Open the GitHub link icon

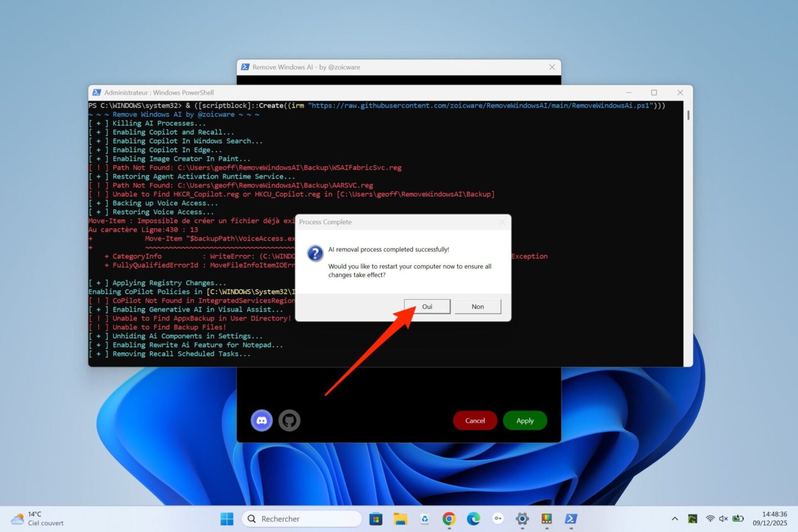point(289,421)
